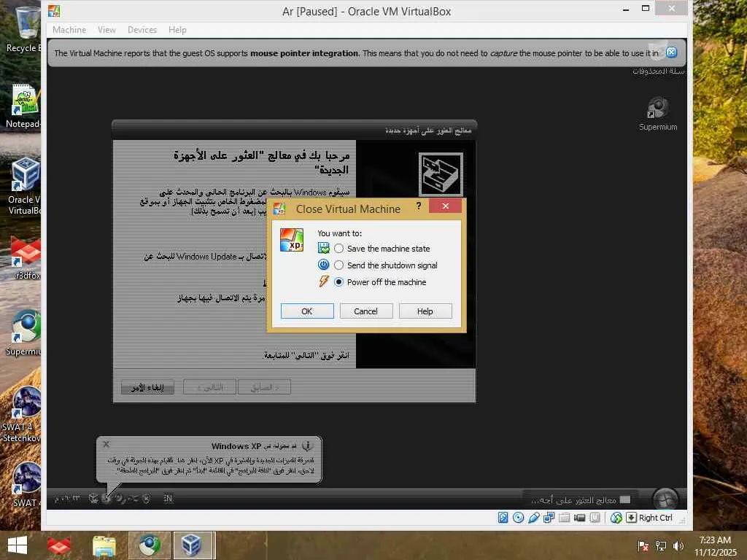
Task: Click the network tray icon
Action: coord(661,545)
